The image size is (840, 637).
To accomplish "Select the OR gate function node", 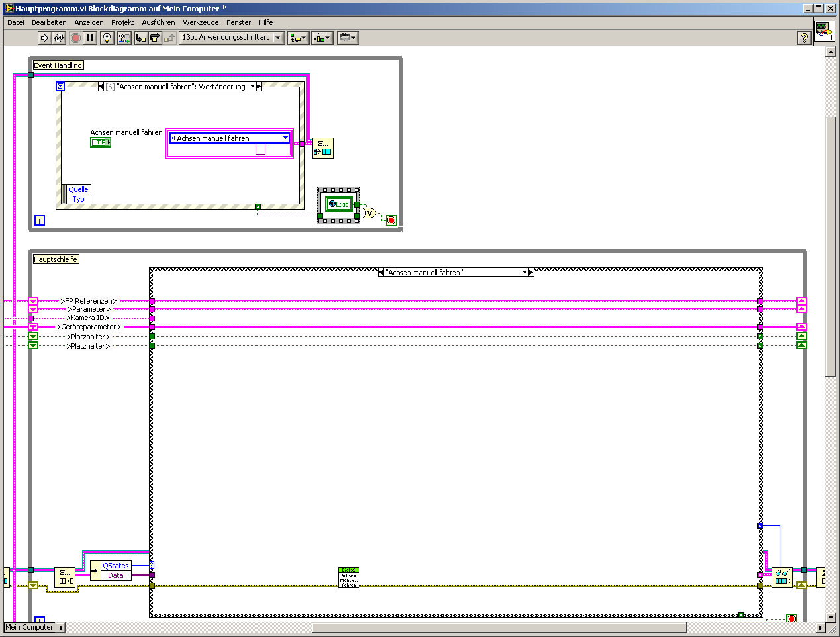I will 369,213.
